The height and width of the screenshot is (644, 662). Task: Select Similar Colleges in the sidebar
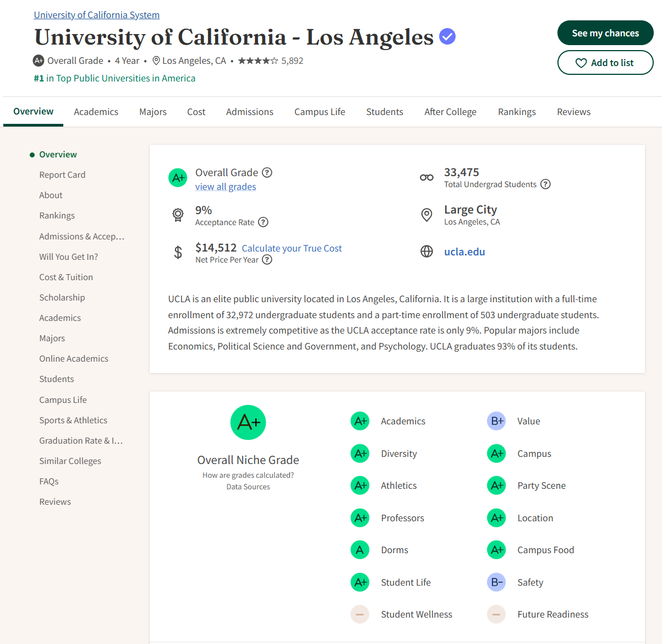coord(70,461)
